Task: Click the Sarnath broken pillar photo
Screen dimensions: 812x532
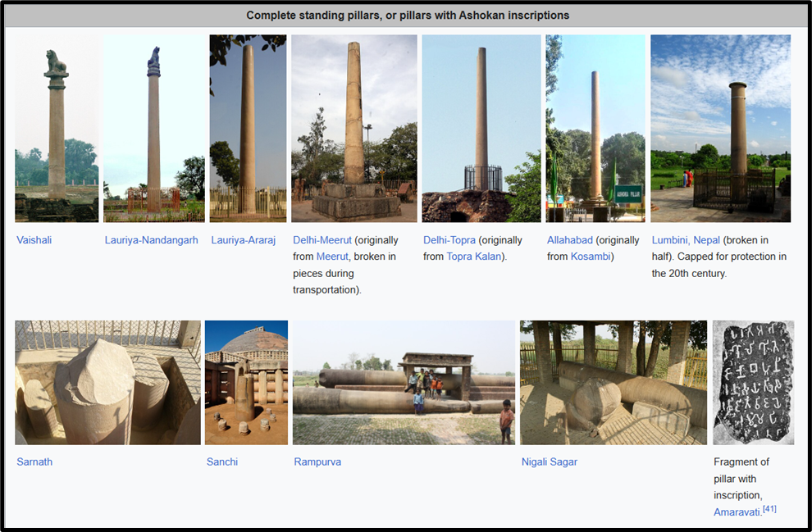Action: click(107, 382)
